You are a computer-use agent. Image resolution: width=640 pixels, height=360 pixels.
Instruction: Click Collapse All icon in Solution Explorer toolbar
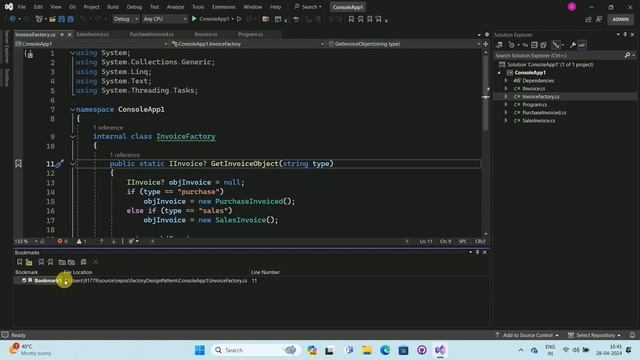(x=534, y=45)
